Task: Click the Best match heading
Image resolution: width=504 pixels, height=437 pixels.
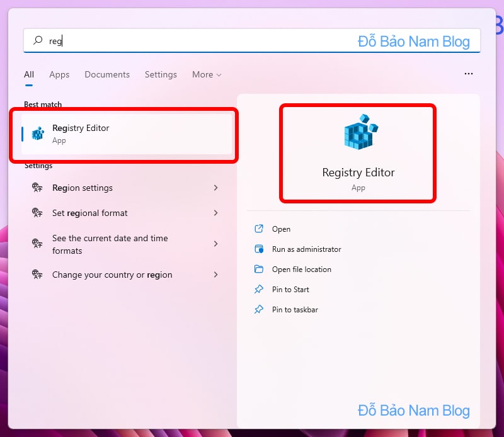Action: pos(43,104)
